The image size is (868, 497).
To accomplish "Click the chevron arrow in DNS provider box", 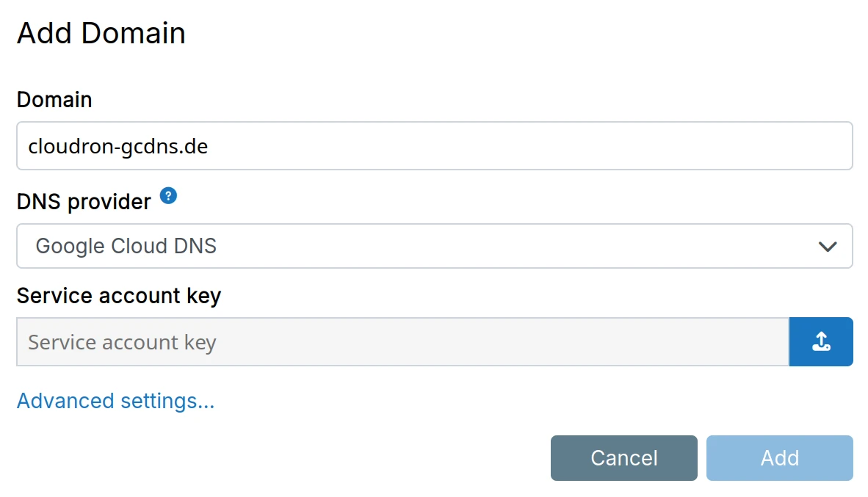I will pyautogui.click(x=828, y=247).
